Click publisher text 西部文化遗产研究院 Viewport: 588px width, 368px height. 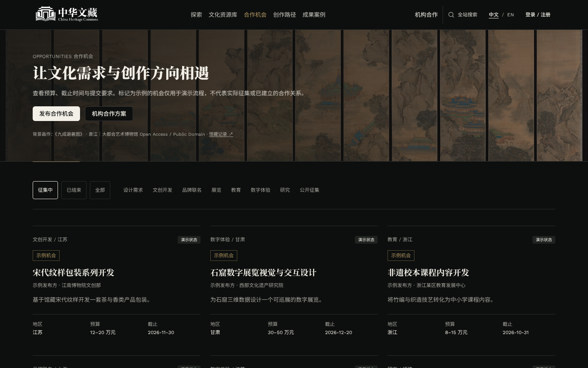[261, 285]
